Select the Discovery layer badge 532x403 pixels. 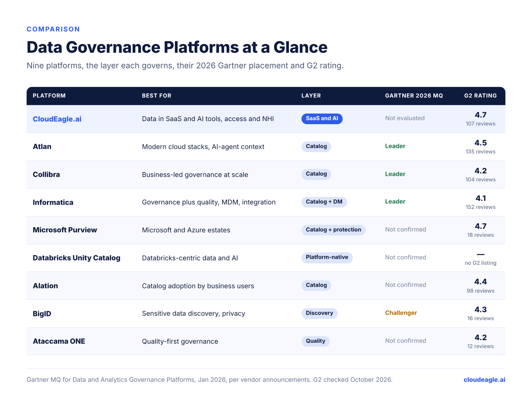click(x=319, y=313)
